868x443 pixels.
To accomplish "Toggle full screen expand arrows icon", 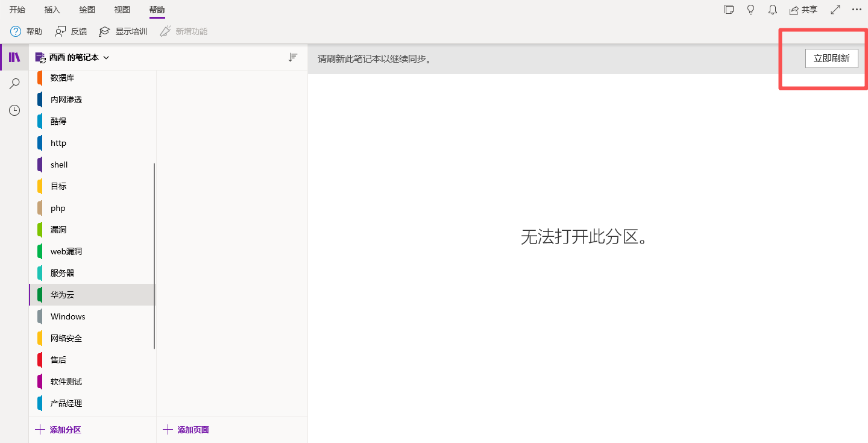I will 835,10.
